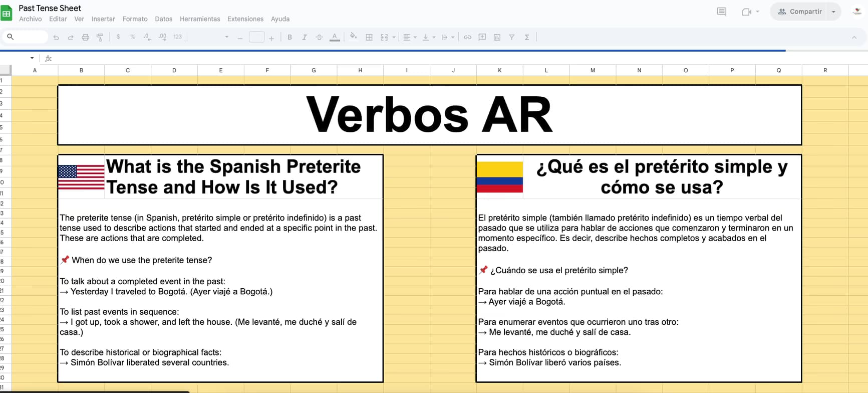868x393 pixels.
Task: Open the search menus magnifier field
Action: tap(25, 37)
